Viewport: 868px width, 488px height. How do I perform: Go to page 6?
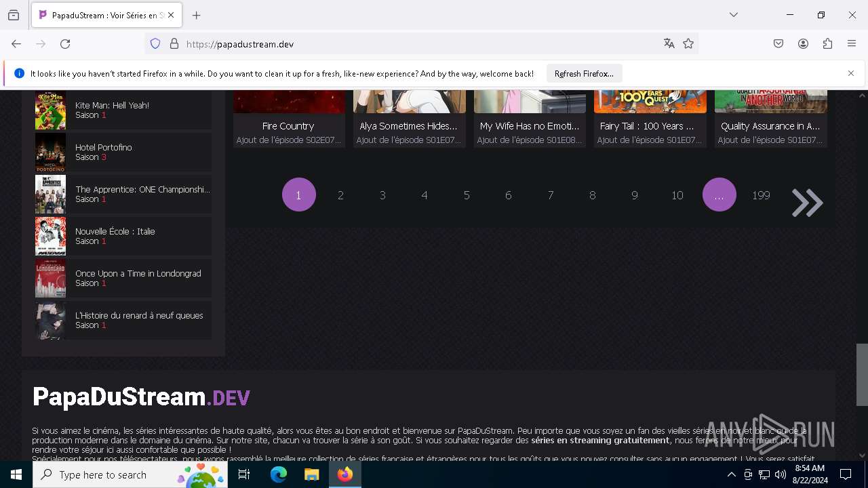(x=509, y=195)
